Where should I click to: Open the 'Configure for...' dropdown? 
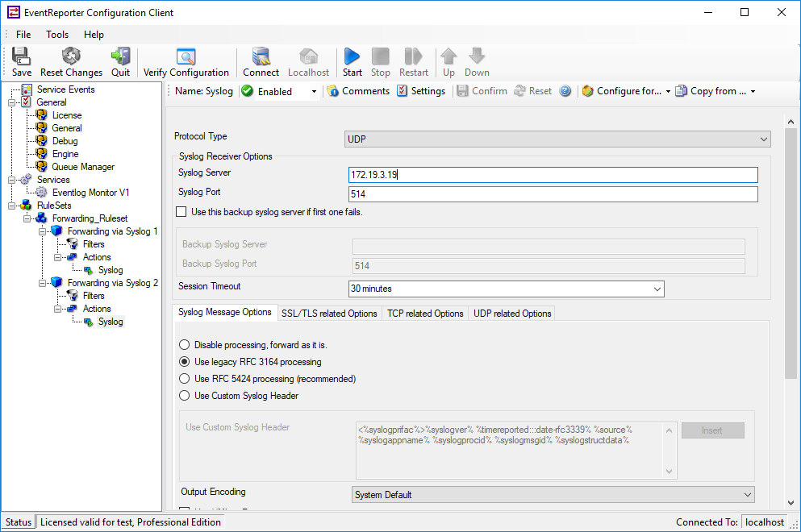626,91
